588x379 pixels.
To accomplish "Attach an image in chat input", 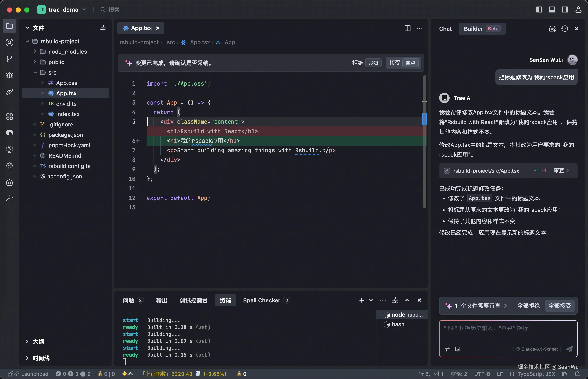I will click(x=458, y=349).
